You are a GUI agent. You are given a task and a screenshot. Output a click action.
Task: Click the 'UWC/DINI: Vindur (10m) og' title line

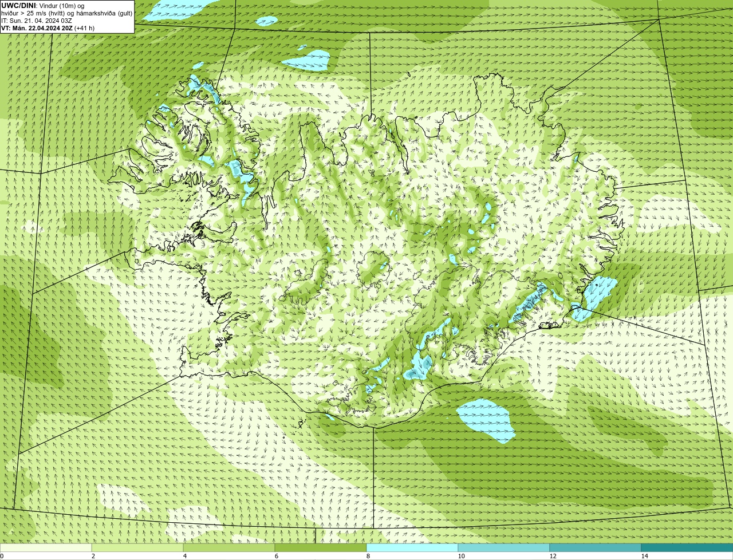[x=43, y=6]
